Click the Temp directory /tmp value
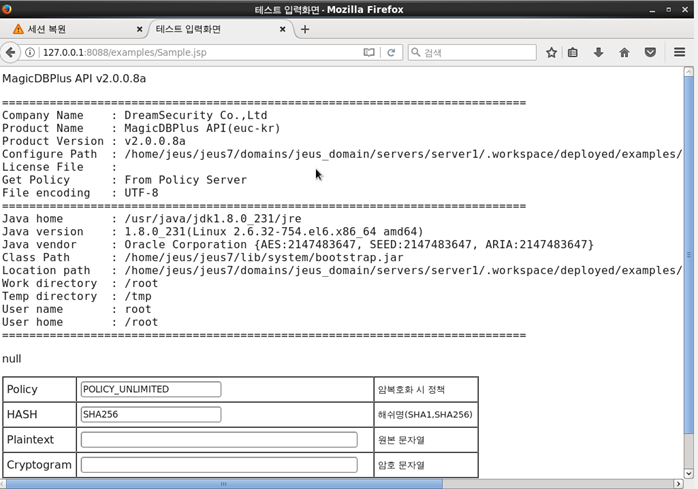This screenshot has width=698, height=489. click(x=138, y=296)
